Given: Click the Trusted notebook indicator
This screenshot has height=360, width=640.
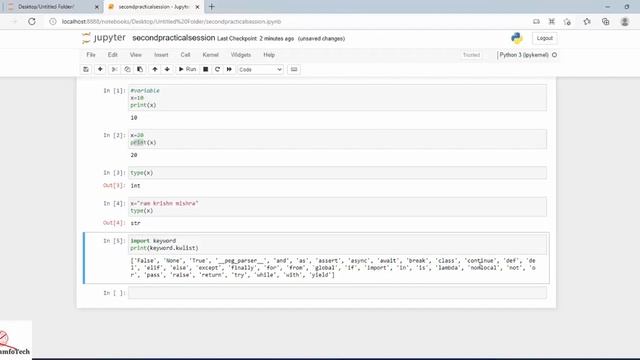Looking at the screenshot, I should click(471, 55).
